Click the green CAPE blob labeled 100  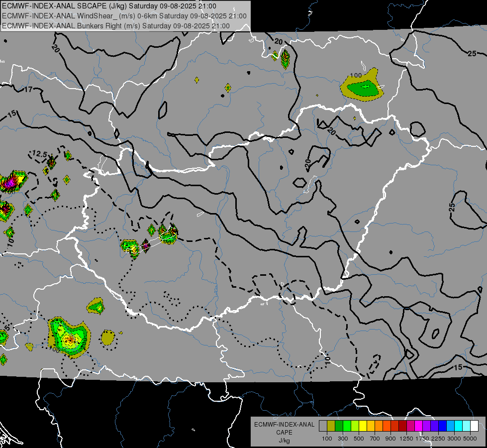362,86
